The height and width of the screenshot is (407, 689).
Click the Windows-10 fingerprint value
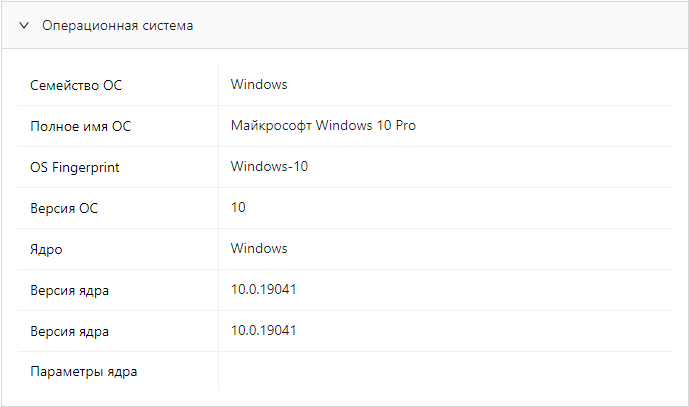[269, 167]
